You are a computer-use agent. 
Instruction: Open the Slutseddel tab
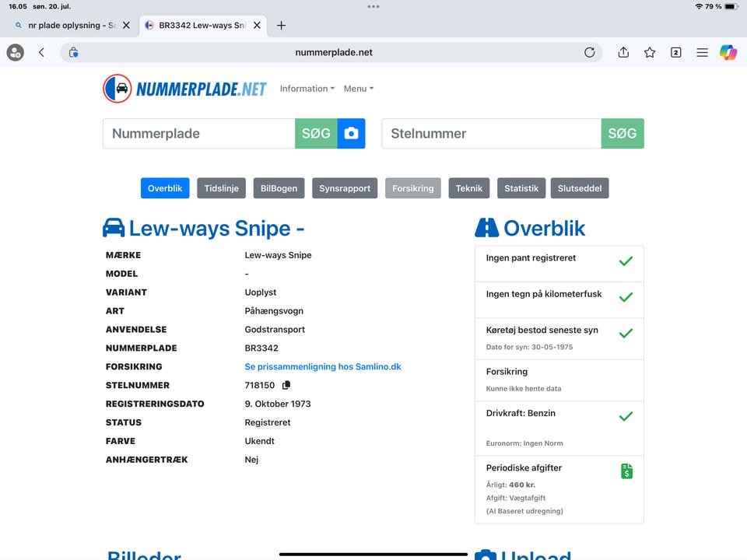click(x=579, y=188)
